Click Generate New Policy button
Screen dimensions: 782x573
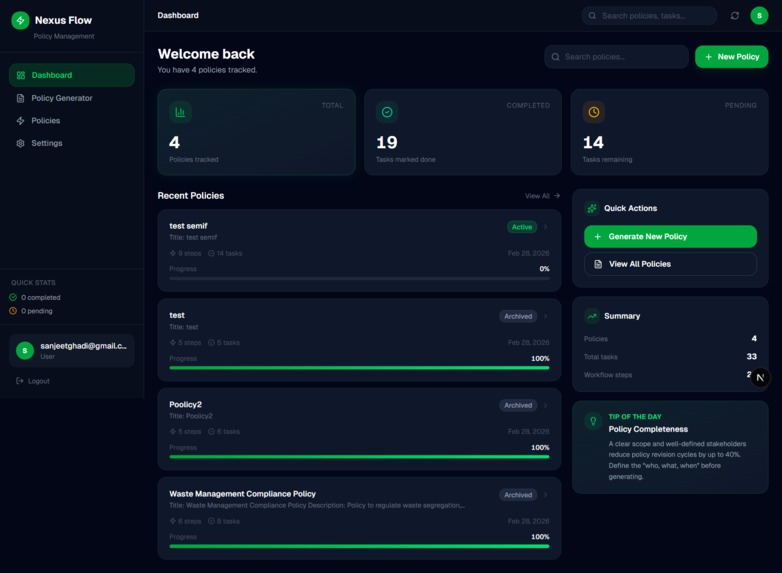pyautogui.click(x=670, y=237)
